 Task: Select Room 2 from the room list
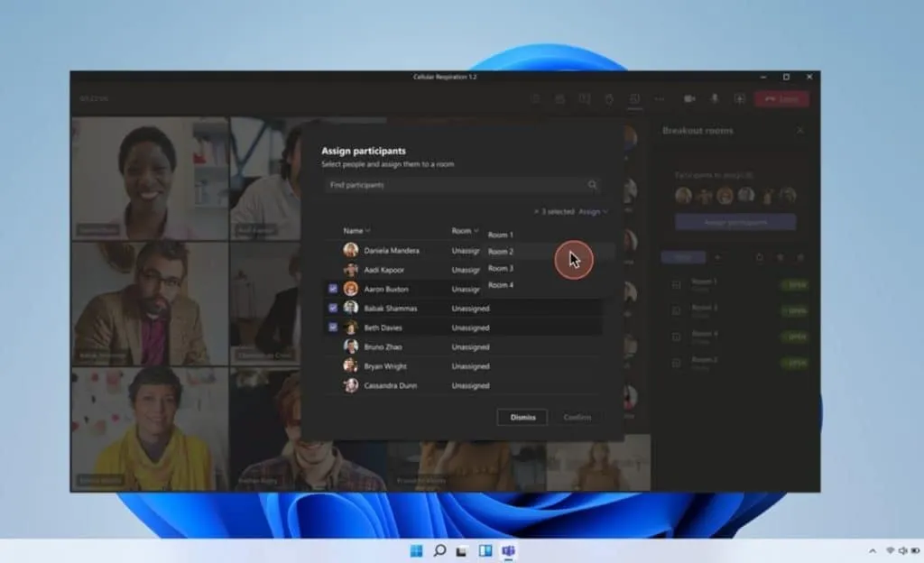[x=502, y=252]
